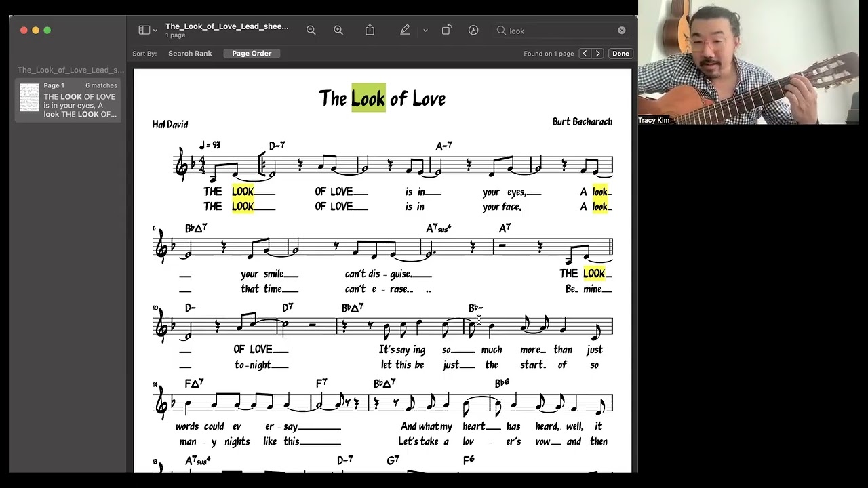This screenshot has height=488, width=868.
Task: Click the '6 matches' label in sidebar
Action: tap(101, 85)
